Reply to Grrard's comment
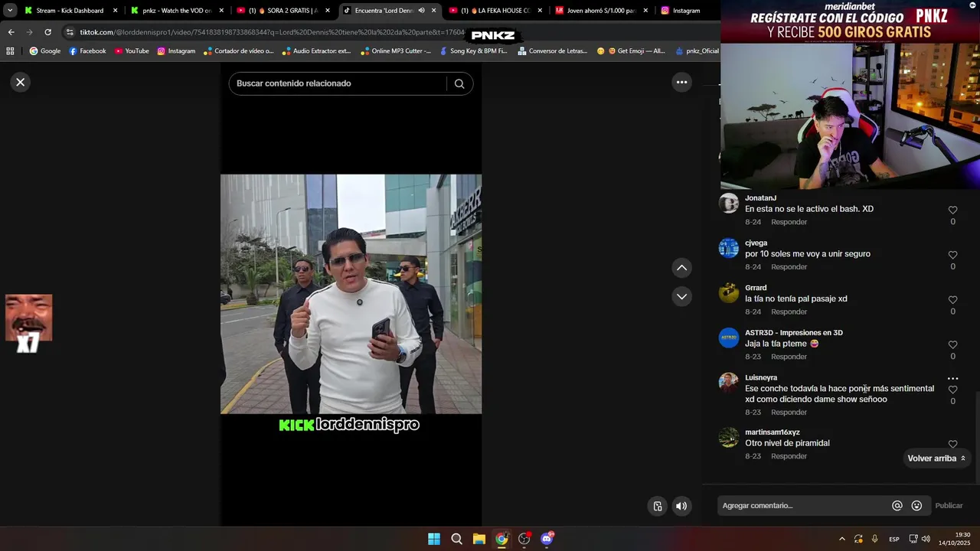 pos(789,312)
